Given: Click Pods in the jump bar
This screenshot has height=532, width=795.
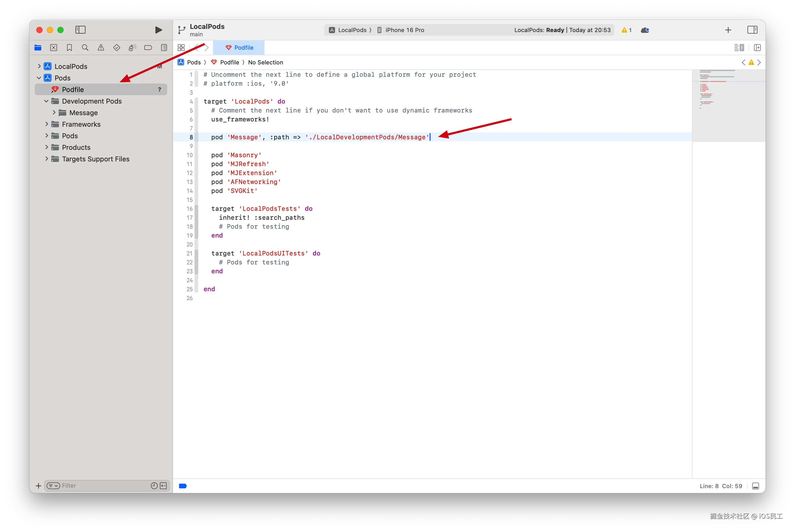Looking at the screenshot, I should click(194, 63).
